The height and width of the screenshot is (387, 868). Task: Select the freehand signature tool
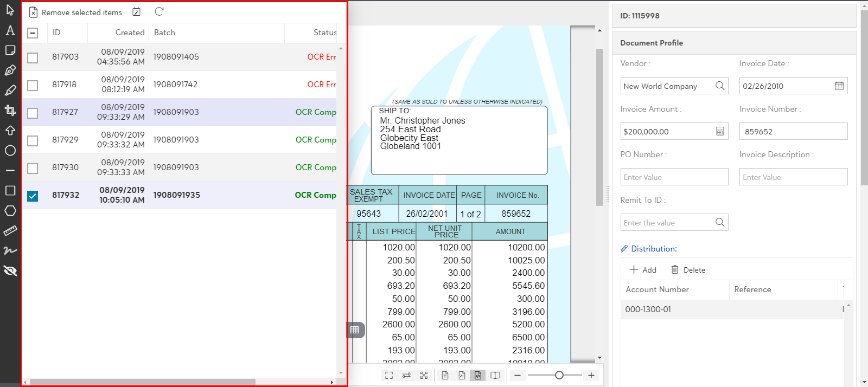click(10, 250)
